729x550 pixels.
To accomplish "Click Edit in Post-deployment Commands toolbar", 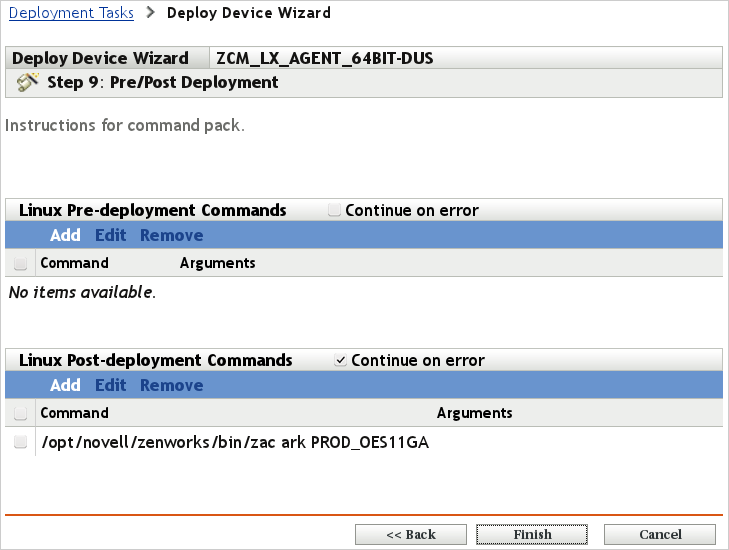I will click(111, 386).
